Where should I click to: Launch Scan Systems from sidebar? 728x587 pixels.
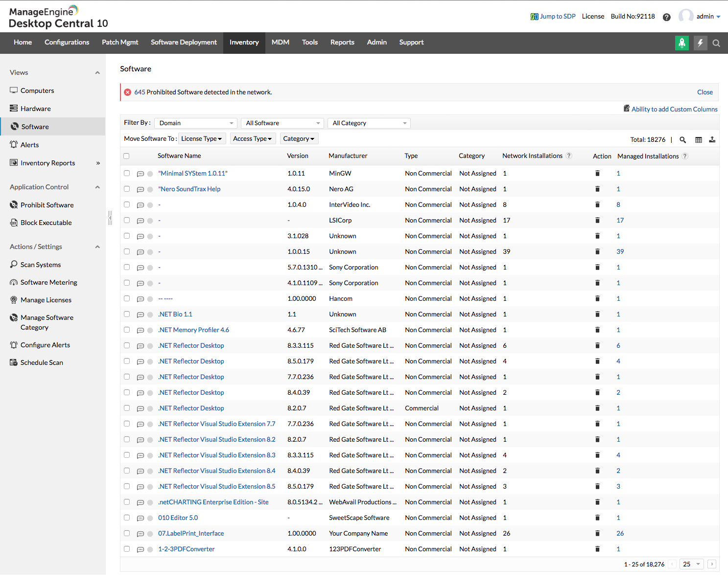(x=41, y=265)
